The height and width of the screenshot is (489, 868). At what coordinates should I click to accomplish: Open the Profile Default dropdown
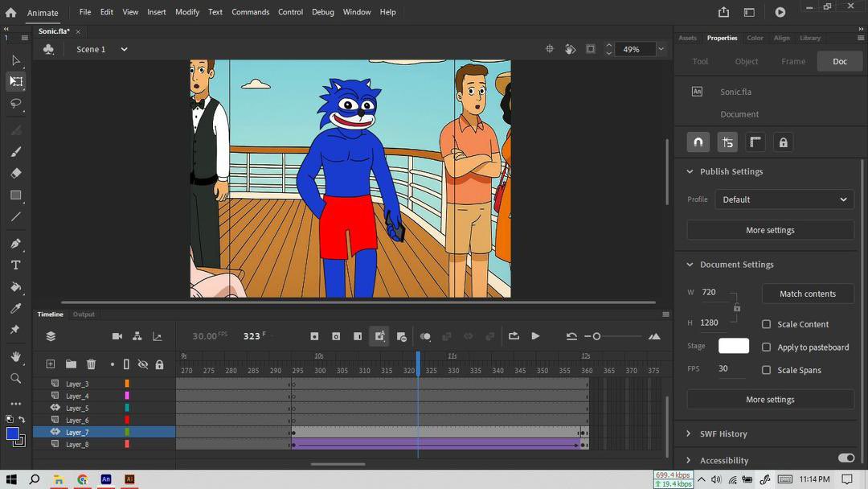click(x=784, y=199)
